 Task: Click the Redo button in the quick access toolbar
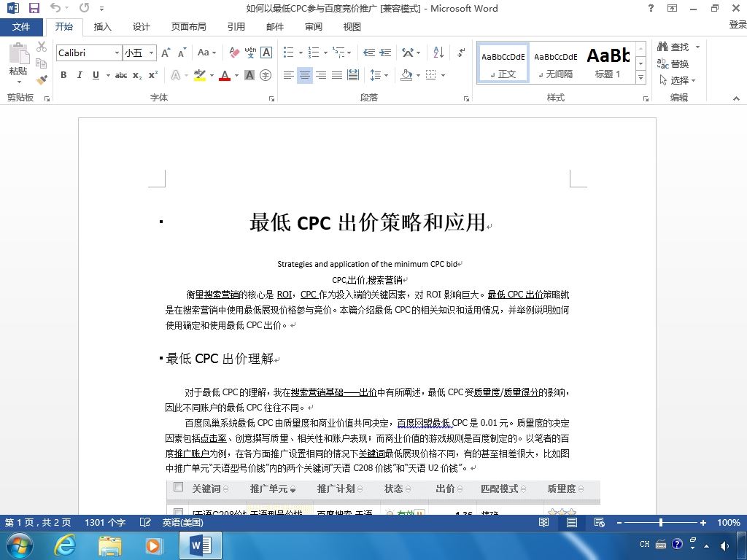[x=85, y=7]
